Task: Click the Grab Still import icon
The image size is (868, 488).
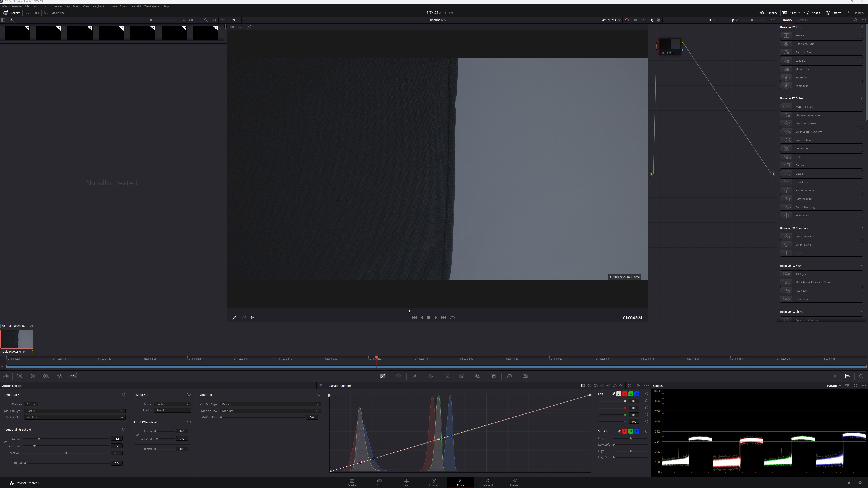Action: (12, 20)
